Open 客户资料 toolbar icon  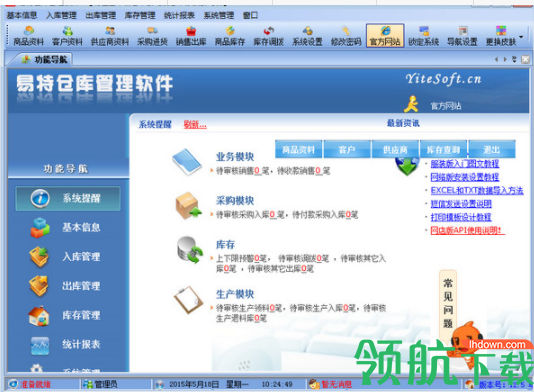(x=67, y=36)
